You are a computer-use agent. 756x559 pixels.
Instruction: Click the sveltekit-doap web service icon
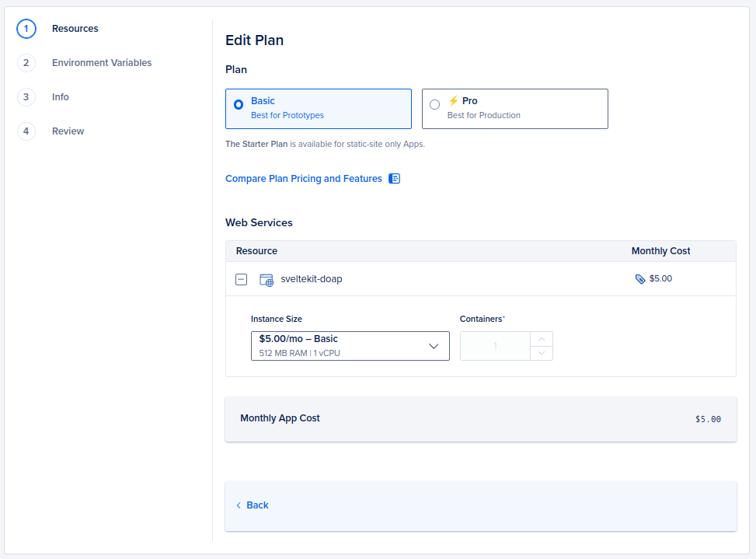pyautogui.click(x=267, y=280)
